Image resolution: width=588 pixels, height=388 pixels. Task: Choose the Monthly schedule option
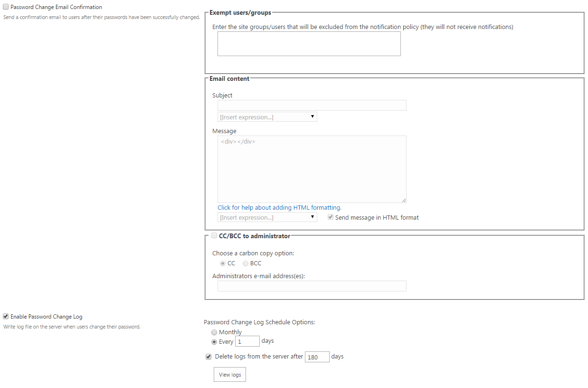click(x=214, y=332)
